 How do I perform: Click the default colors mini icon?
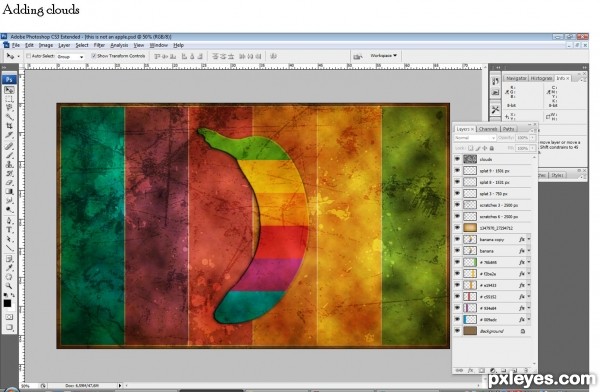[5, 295]
